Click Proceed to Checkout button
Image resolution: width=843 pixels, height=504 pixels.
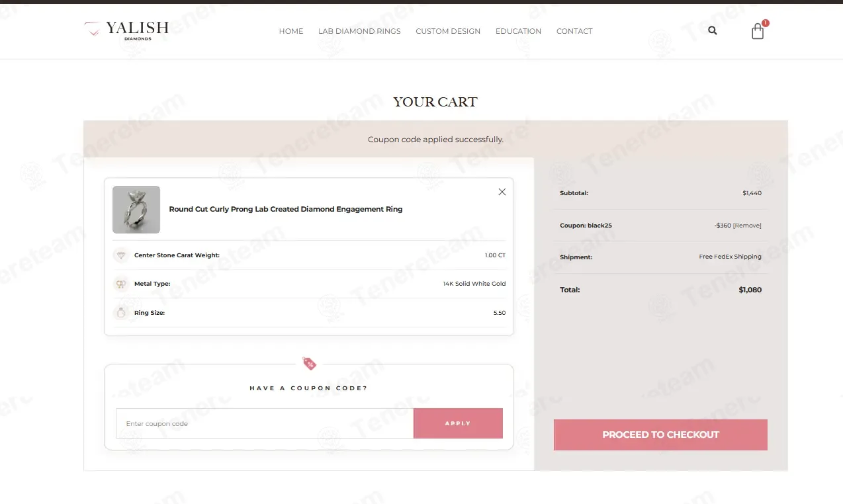(660, 435)
